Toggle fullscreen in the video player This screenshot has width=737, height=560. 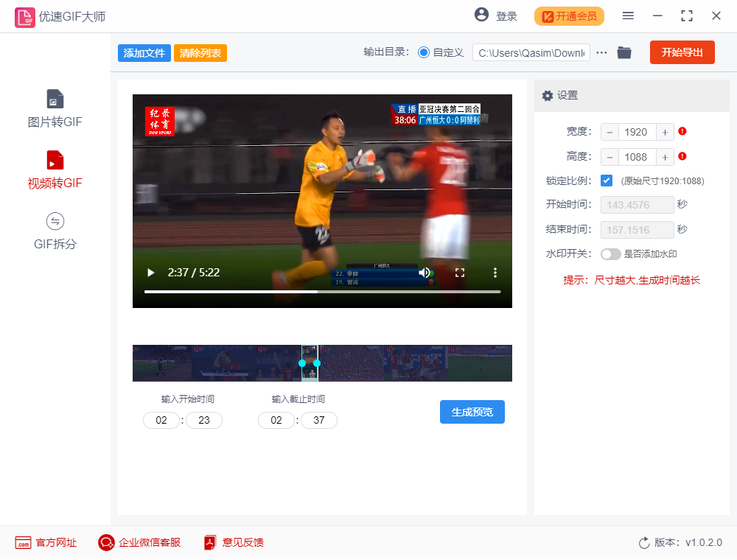click(x=460, y=273)
